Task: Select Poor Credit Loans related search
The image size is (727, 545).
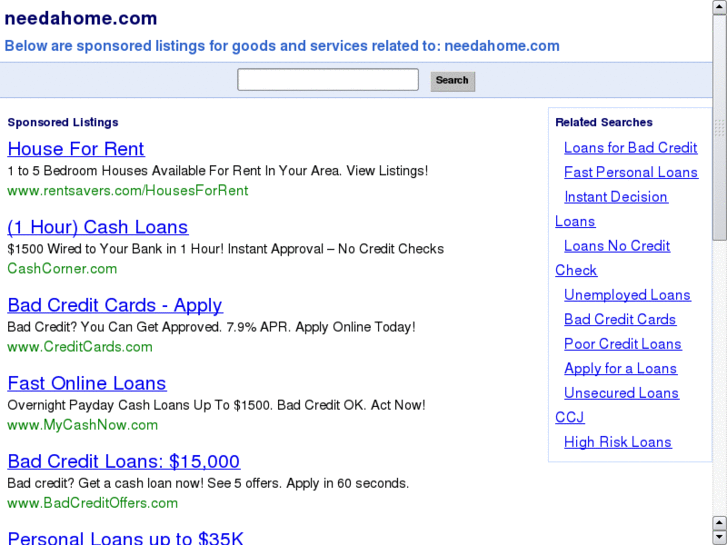Action: pos(623,344)
